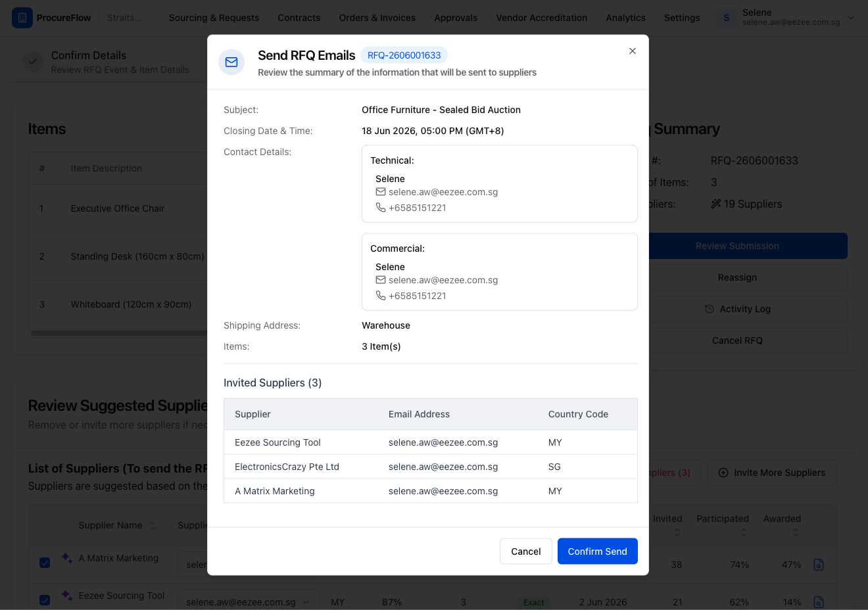Open the Sourcing & Requests menu

pyautogui.click(x=214, y=18)
